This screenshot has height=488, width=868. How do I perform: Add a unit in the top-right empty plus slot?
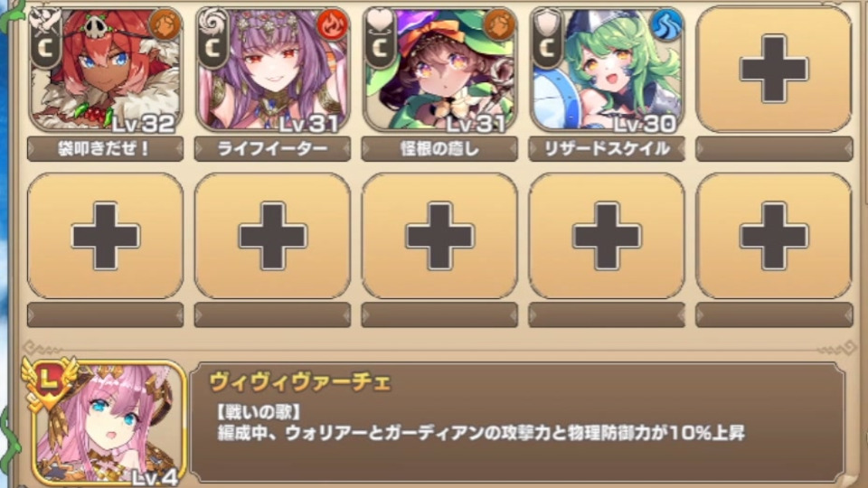774,70
